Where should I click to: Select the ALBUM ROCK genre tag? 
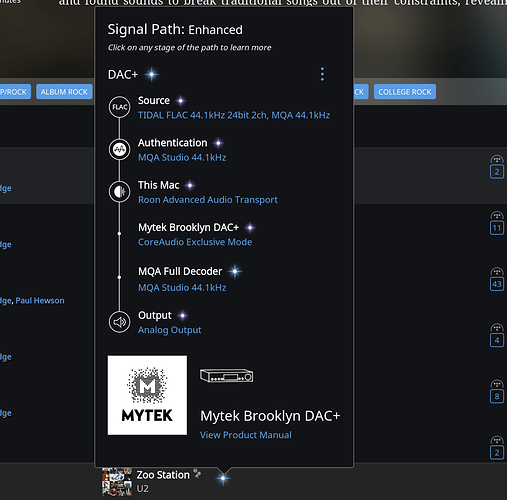pos(64,92)
